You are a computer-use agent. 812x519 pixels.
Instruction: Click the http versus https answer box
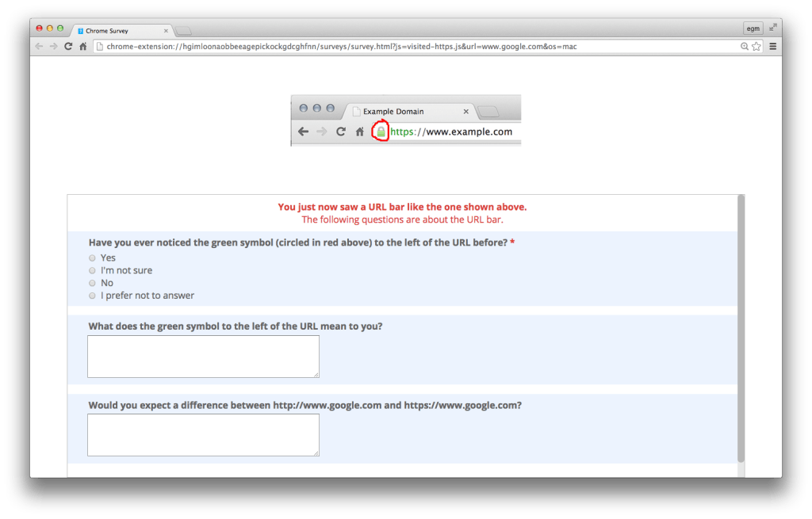point(203,434)
